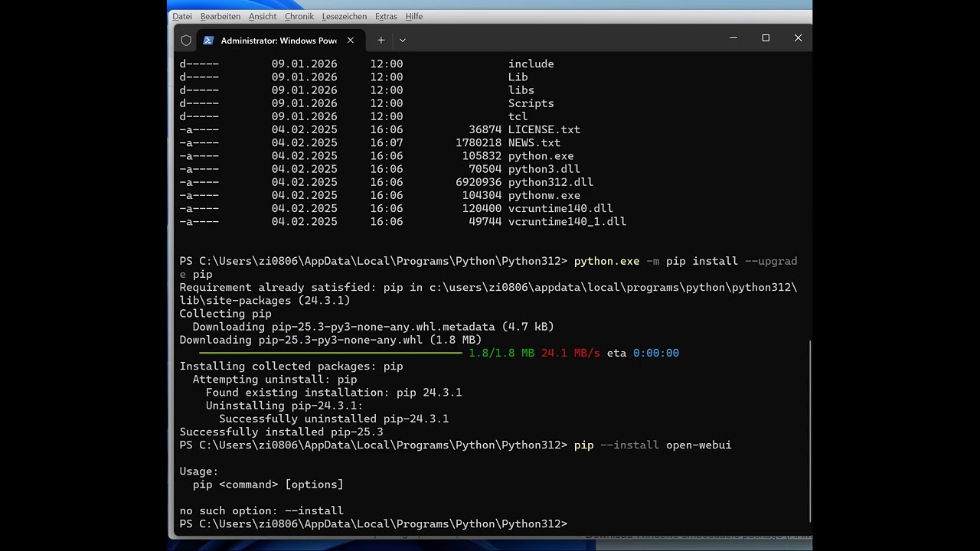Screen dimensions: 980x551
Task: Click the python312.dll file name
Action: coord(551,182)
